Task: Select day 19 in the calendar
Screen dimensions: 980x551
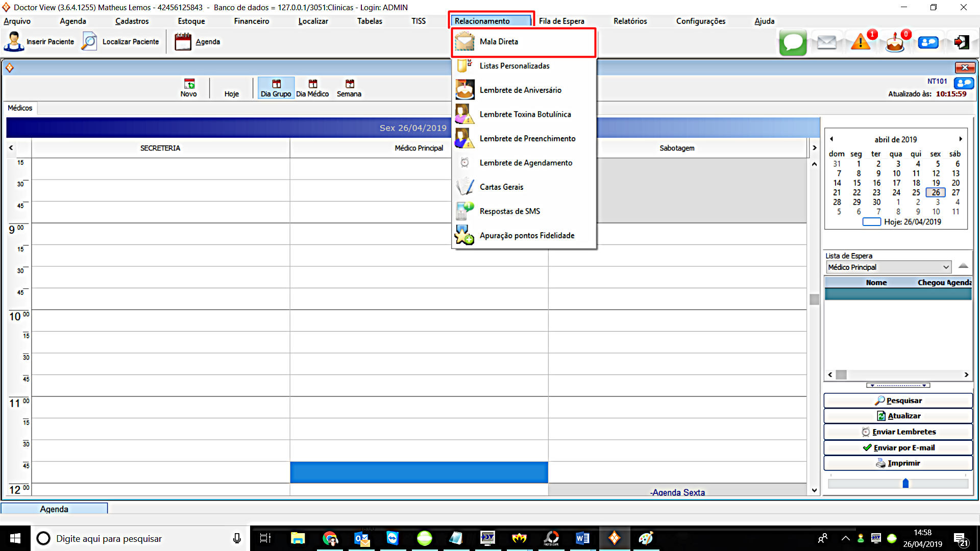Action: click(x=936, y=183)
